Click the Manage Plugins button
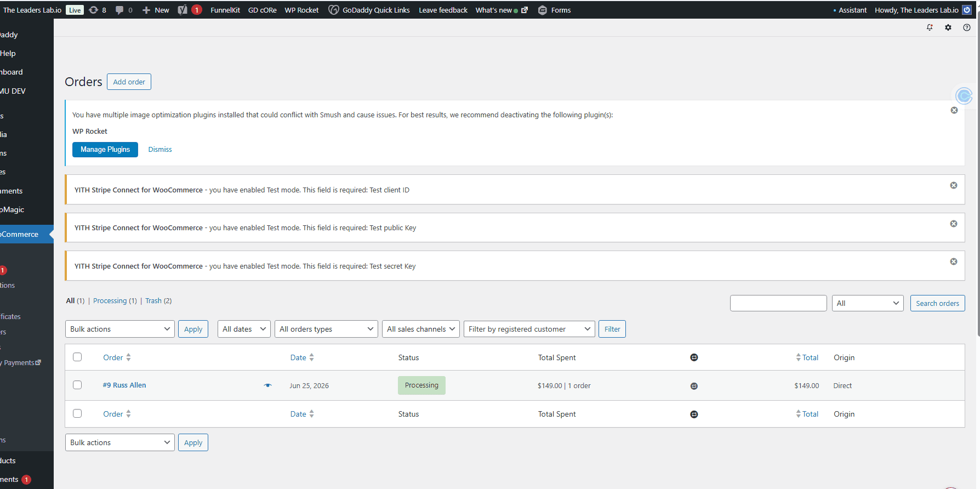This screenshot has width=980, height=489. [105, 150]
